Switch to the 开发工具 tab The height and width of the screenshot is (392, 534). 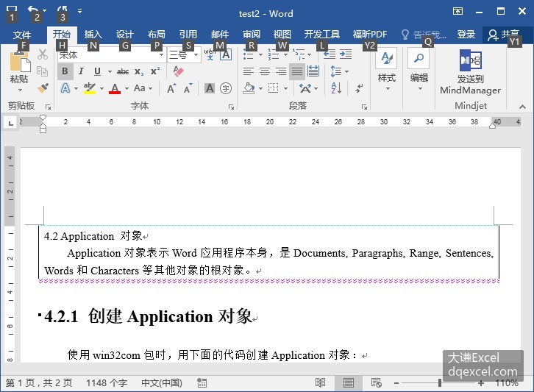[322, 35]
